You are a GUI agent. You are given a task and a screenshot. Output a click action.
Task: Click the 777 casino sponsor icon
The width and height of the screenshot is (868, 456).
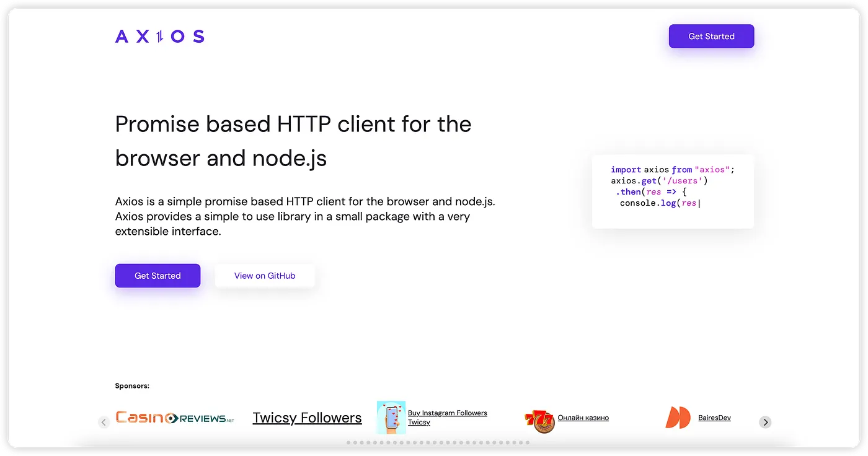(539, 420)
